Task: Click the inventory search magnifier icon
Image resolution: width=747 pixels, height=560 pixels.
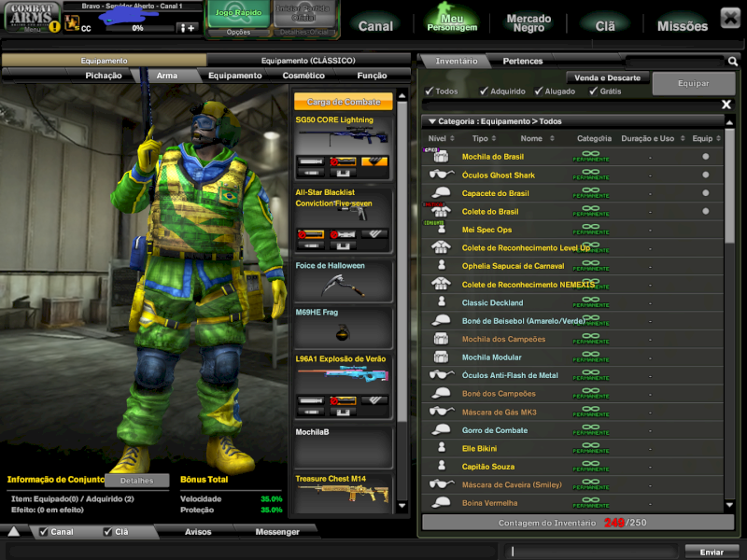Action: [733, 61]
